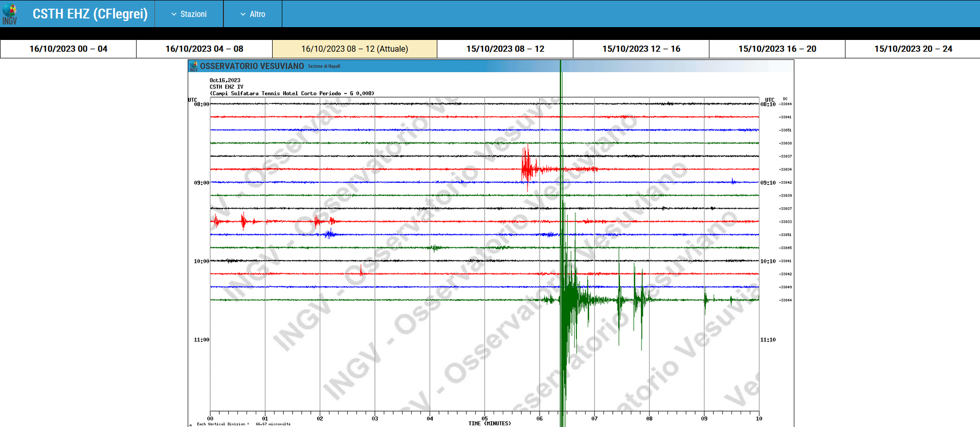Click the 05 minute mark on time axis
Screen dimensions: 980x427
coord(484,418)
